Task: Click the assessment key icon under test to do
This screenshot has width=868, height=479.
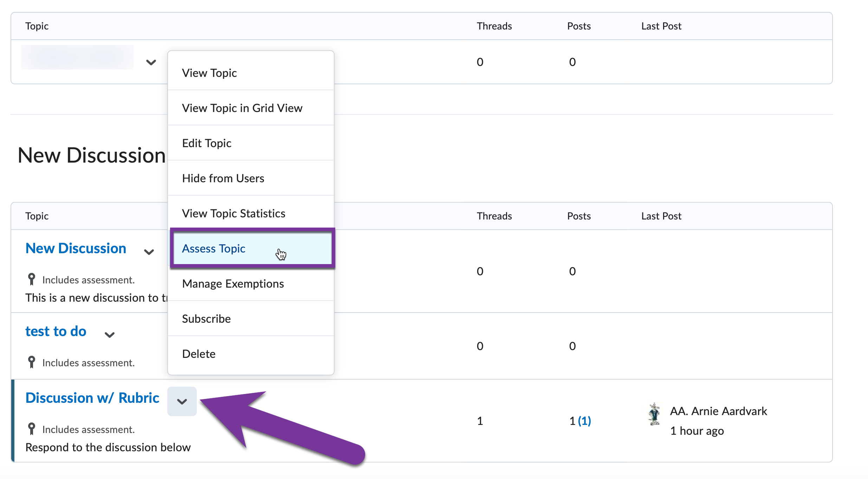Action: tap(32, 362)
